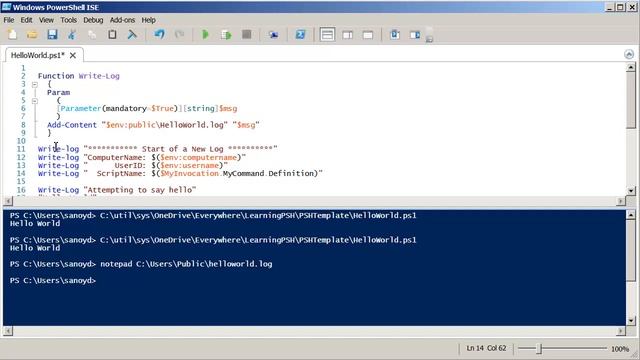Click the Show Command Window icon
The height and width of the screenshot is (360, 640).
(x=395, y=35)
